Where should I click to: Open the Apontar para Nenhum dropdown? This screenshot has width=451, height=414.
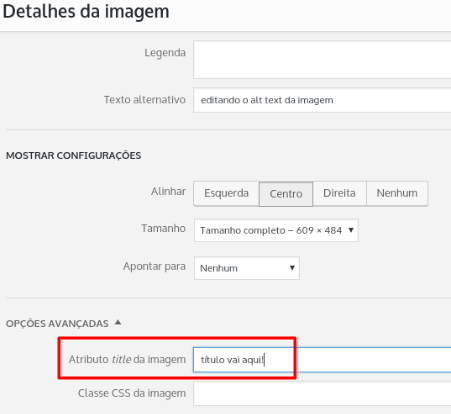pyautogui.click(x=247, y=268)
